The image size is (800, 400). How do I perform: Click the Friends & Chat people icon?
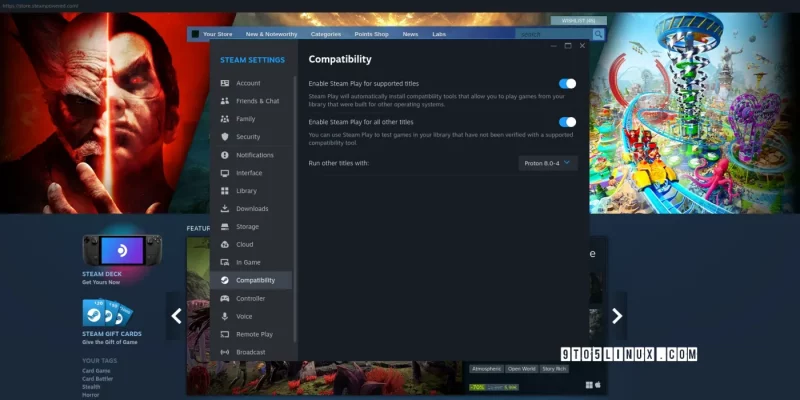pyautogui.click(x=224, y=101)
